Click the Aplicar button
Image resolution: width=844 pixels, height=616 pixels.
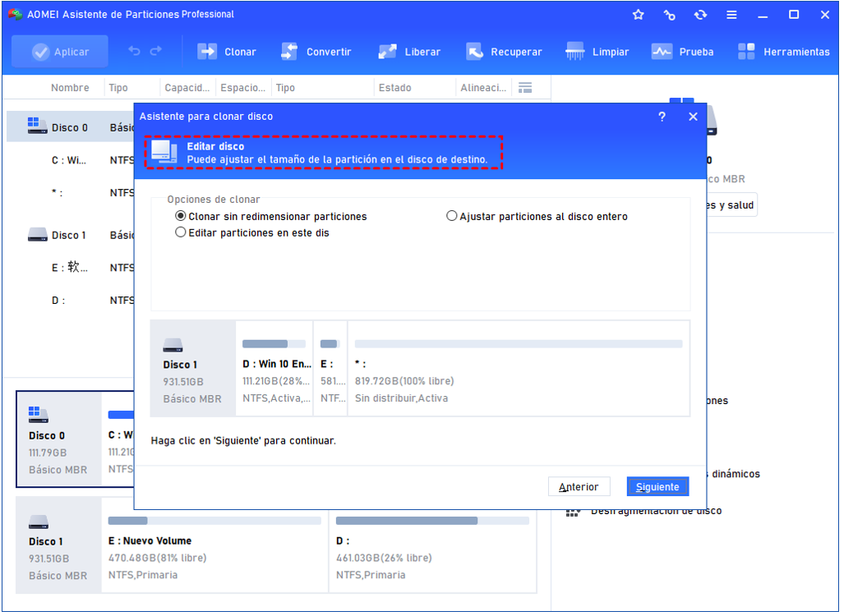coord(60,52)
